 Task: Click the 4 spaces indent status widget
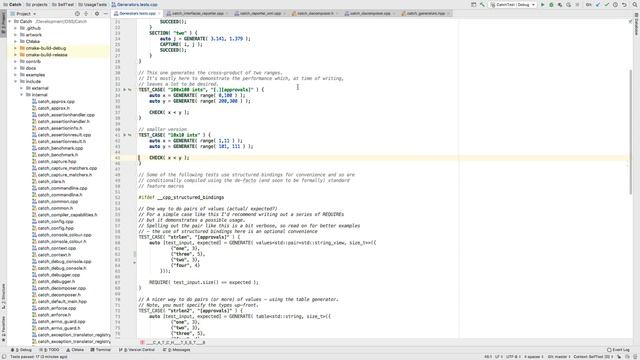pos(533,357)
